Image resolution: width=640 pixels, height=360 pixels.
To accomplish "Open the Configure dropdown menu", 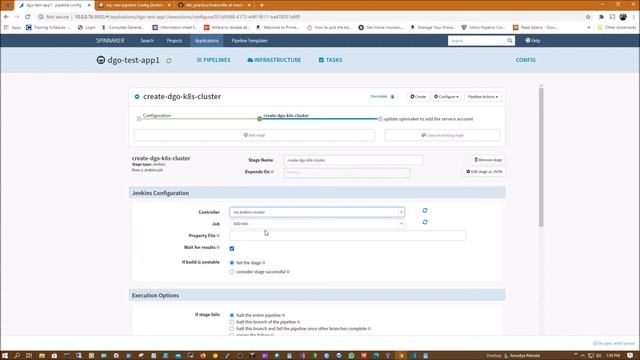I will pyautogui.click(x=446, y=97).
